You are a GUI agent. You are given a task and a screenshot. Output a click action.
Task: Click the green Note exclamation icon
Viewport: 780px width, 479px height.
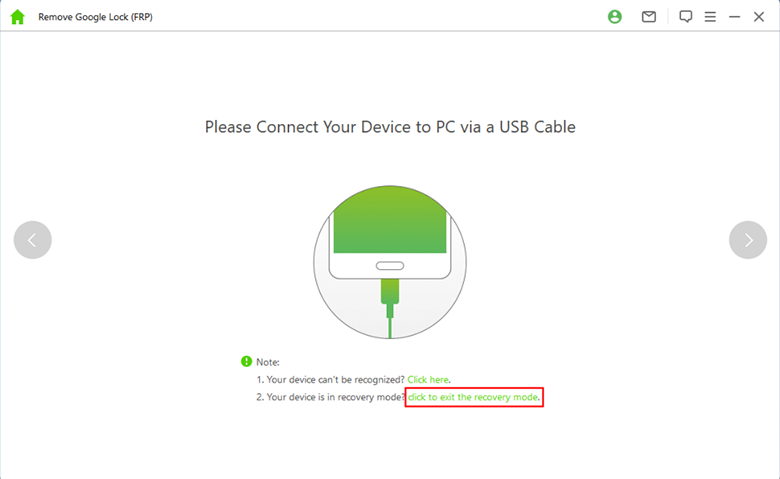[x=246, y=361]
